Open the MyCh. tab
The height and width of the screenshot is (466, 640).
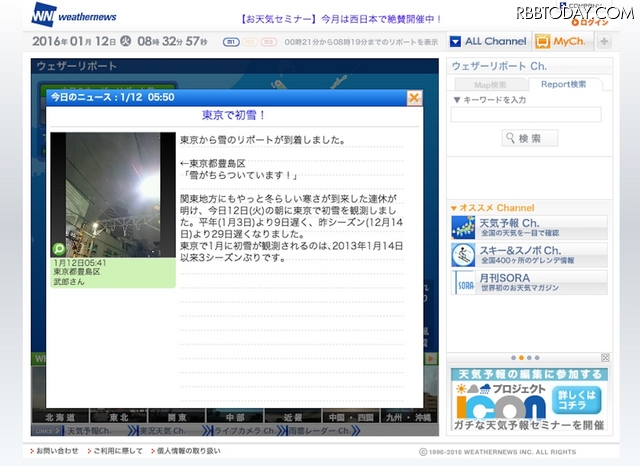click(x=560, y=42)
